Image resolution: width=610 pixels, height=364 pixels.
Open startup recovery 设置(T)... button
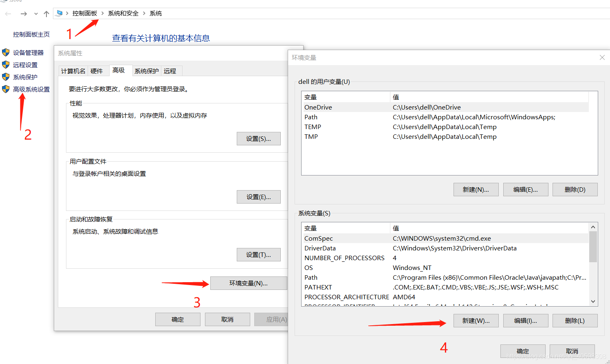click(259, 255)
